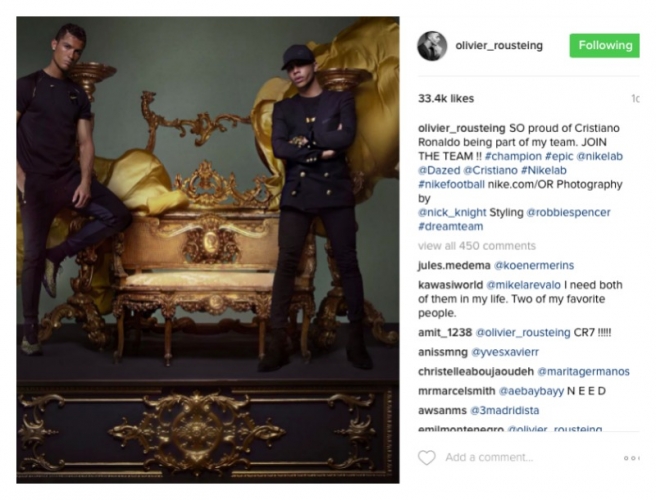Open the @3madridista mention in the comments
The width and height of the screenshot is (656, 500).
coord(505,410)
